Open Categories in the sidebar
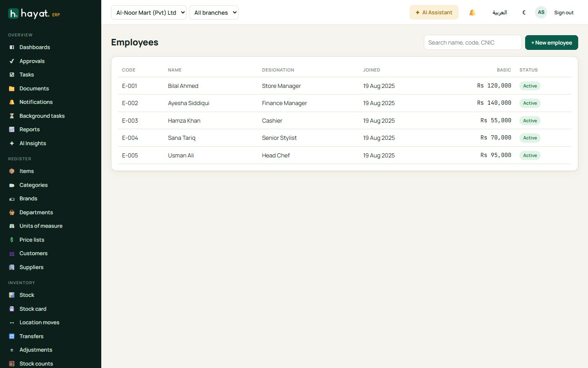This screenshot has width=588, height=368. click(33, 185)
